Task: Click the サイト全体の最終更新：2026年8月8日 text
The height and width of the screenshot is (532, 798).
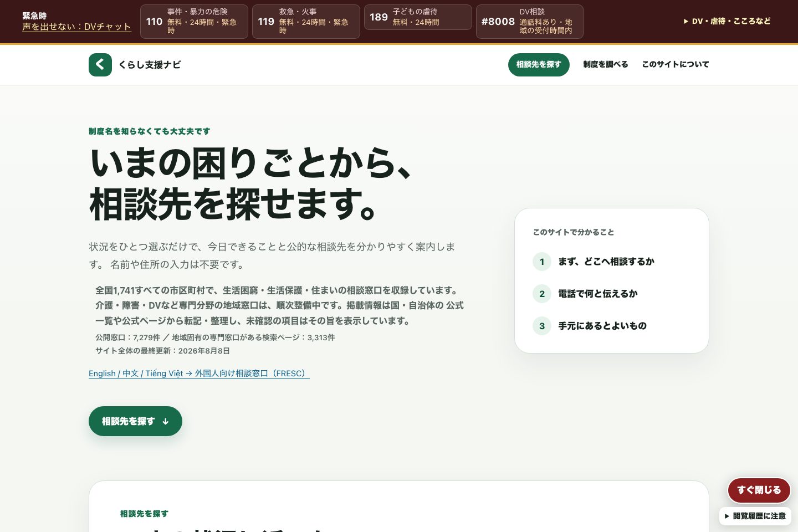Action: point(162,351)
